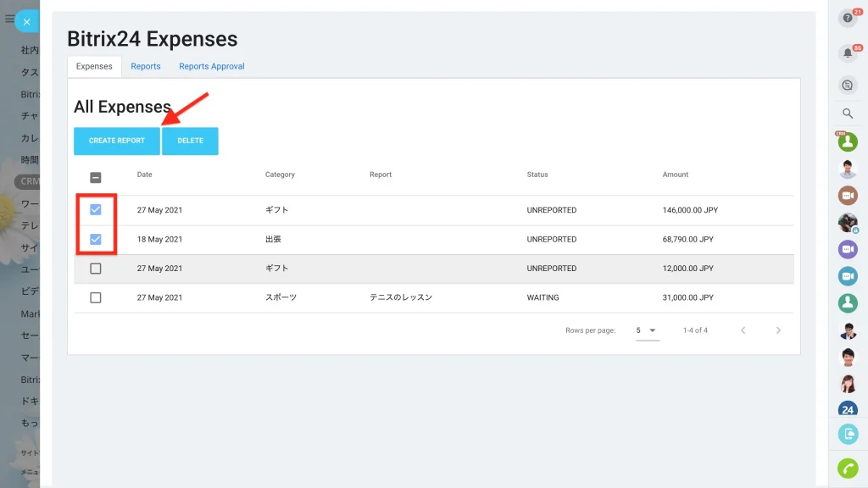The image size is (868, 488).
Task: Switch to the Expenses tab
Action: click(x=94, y=66)
